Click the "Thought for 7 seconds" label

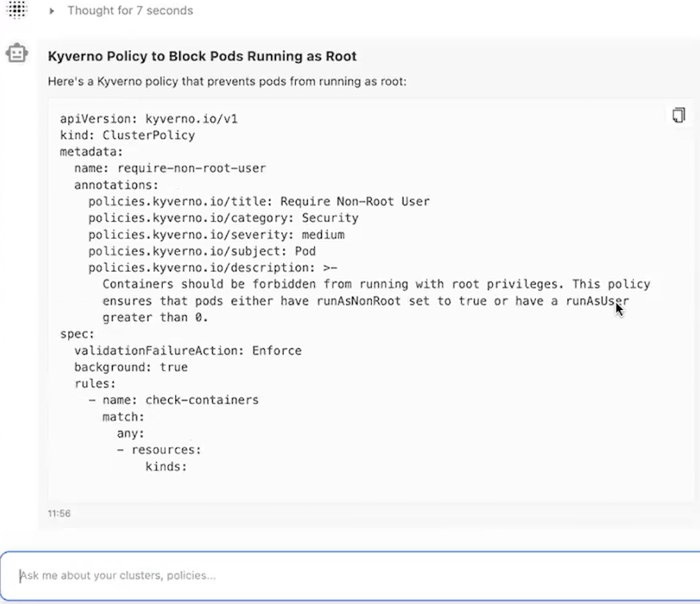tap(130, 11)
